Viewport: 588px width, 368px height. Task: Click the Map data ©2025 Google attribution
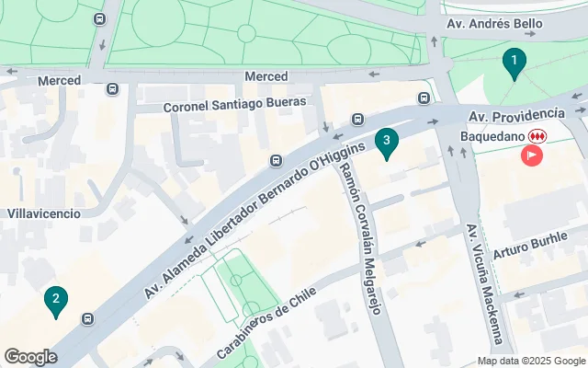click(x=532, y=361)
